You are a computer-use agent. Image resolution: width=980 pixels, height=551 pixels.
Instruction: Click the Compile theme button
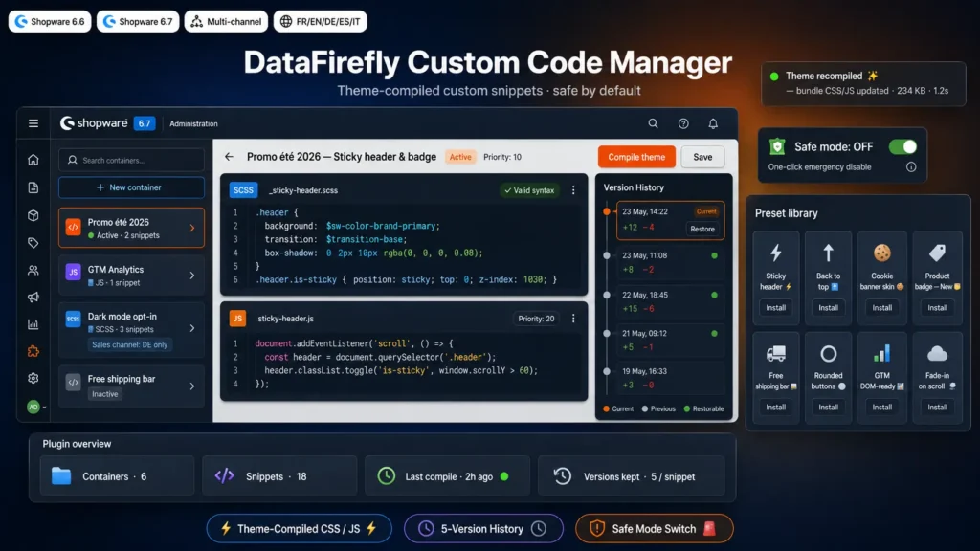(636, 157)
